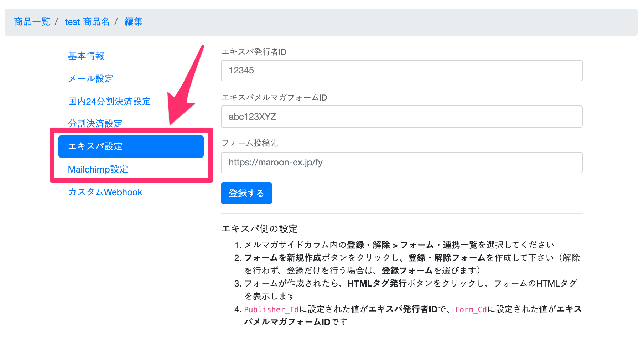This screenshot has height=350, width=644.
Task: Open the カスタムWebhook settings
Action: tap(105, 192)
